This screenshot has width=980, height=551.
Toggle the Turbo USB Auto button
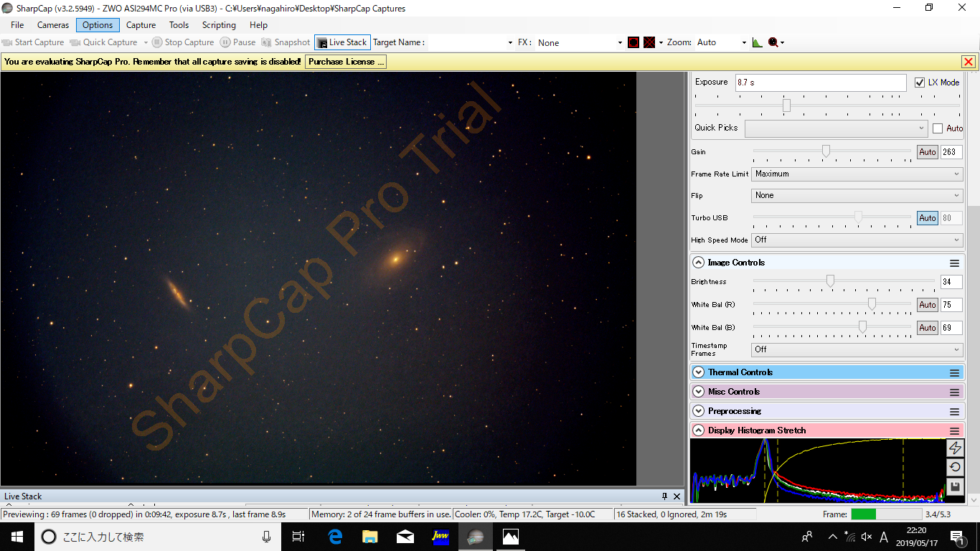pos(928,218)
